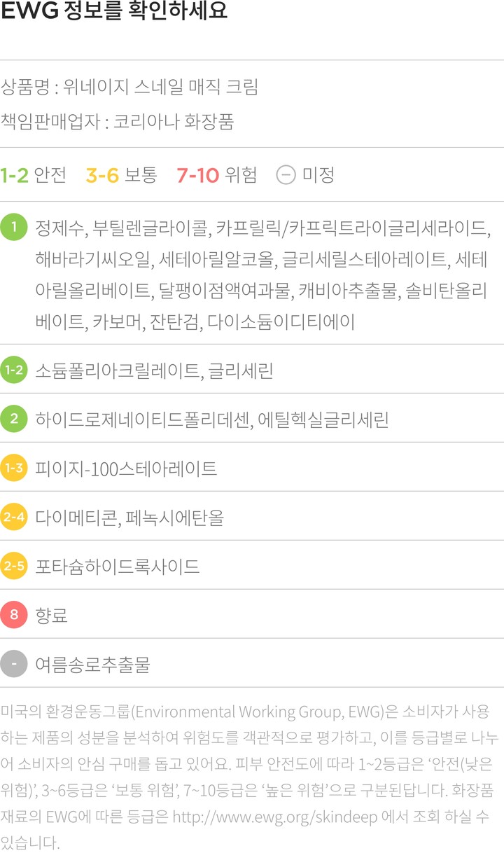The width and height of the screenshot is (504, 853).
Task: Select the gray undetermined dash badge
Action: [x=14, y=664]
